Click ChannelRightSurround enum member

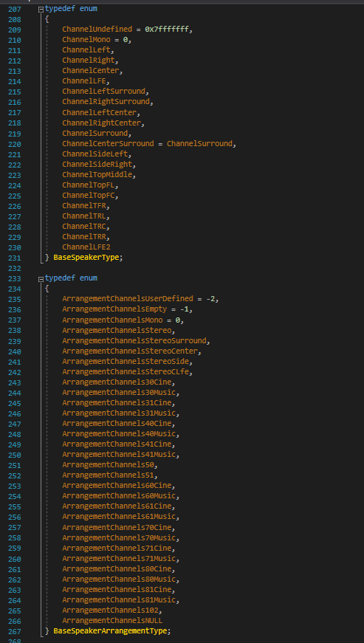(x=106, y=102)
